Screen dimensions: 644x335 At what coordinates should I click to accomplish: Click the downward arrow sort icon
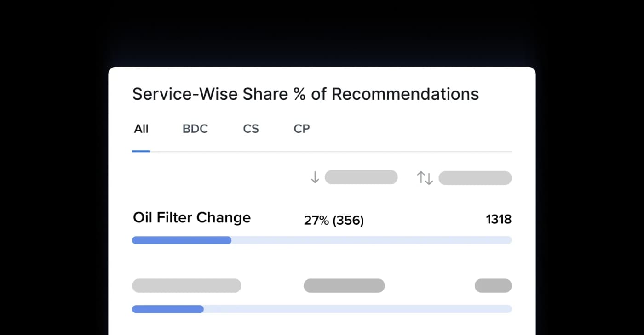click(x=315, y=177)
